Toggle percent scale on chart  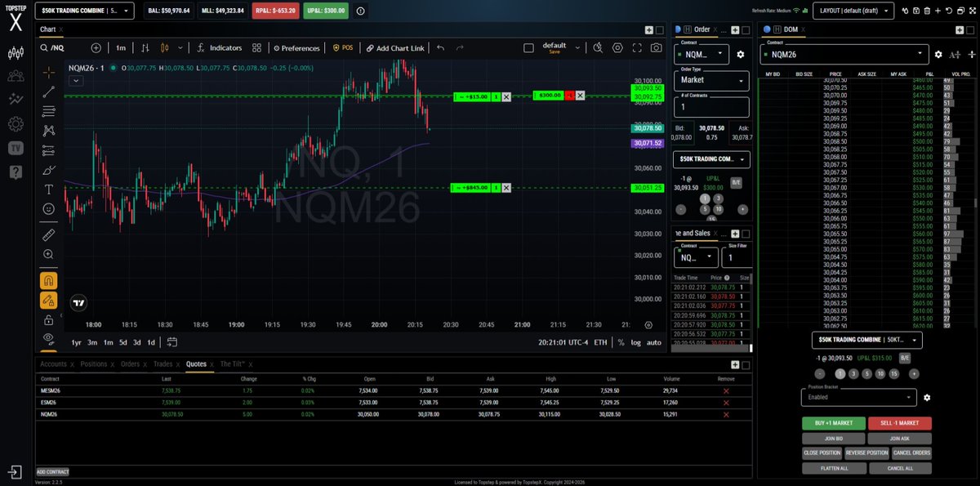[621, 342]
